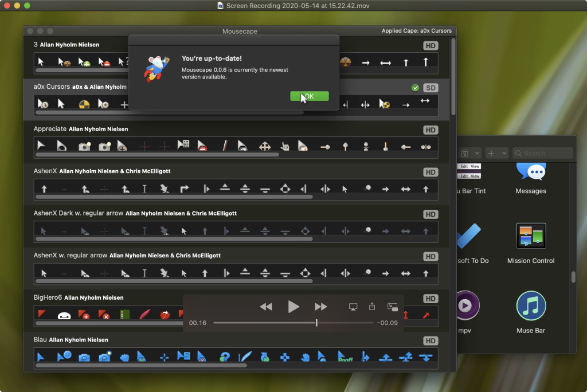Select the AshenX w. regular arrow cape
587x392 pixels.
coord(71,256)
